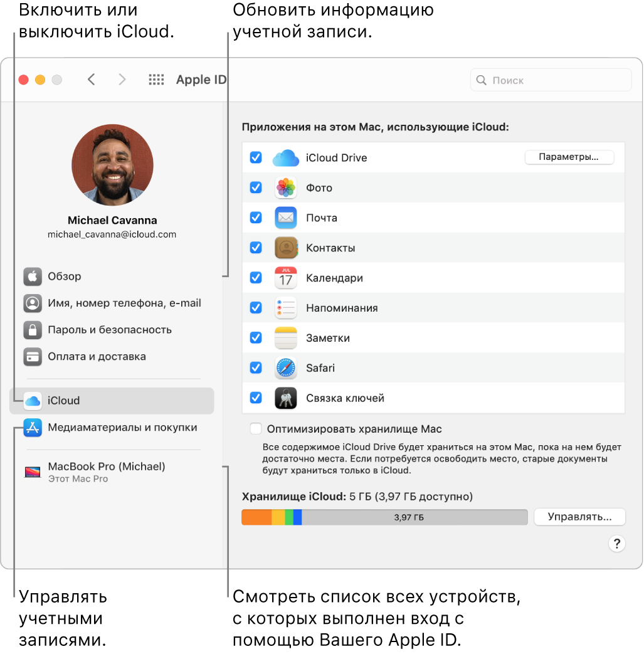Click the back navigation arrow

[x=91, y=80]
